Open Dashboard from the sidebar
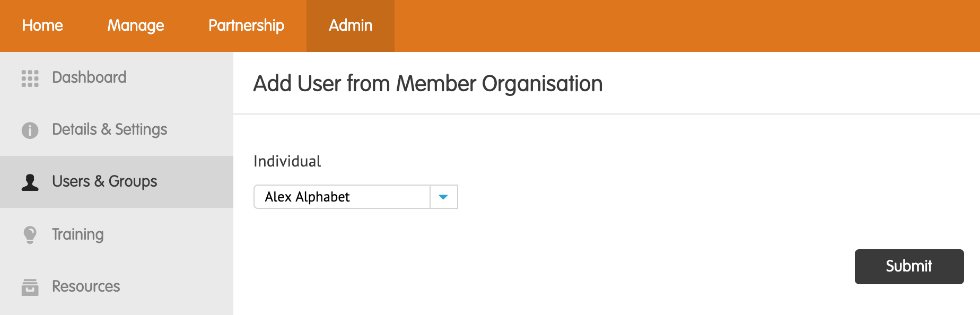Screen dimensions: 980x315 pos(117,78)
